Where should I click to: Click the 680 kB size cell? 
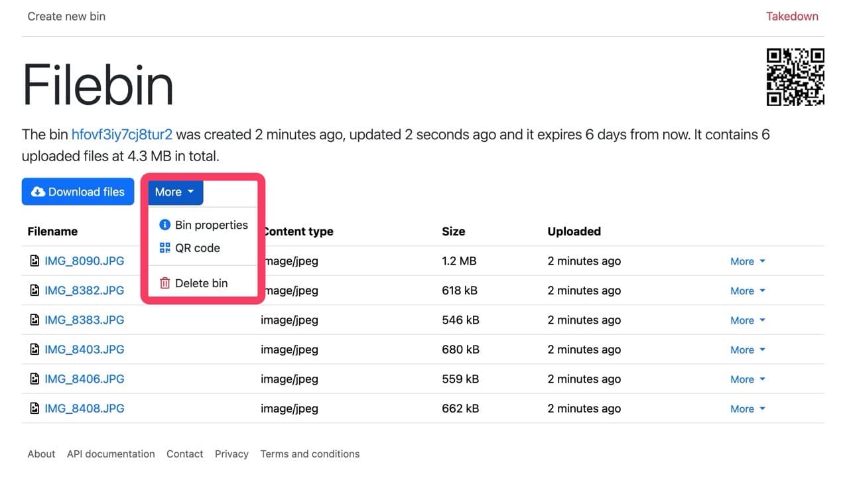(x=460, y=349)
